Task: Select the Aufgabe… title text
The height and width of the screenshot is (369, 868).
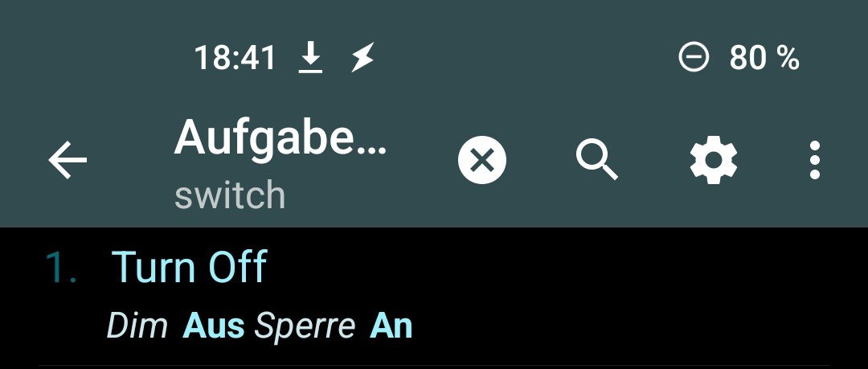Action: (x=280, y=138)
